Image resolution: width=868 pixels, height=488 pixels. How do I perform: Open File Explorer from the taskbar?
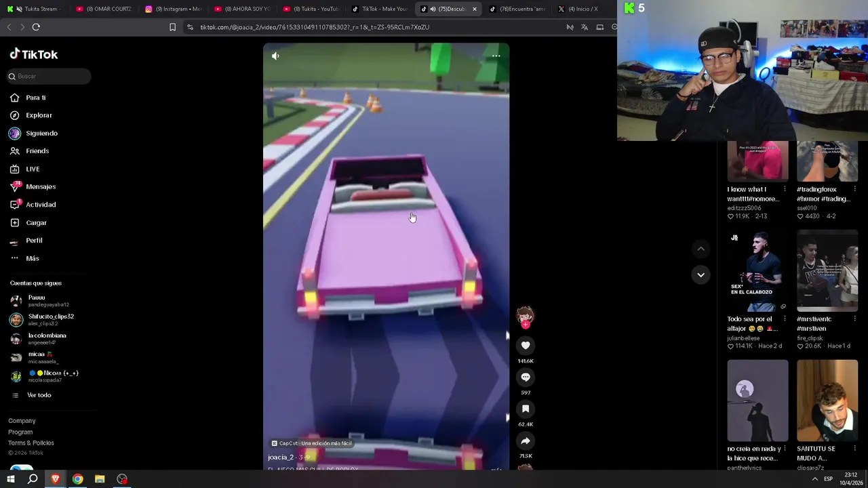point(100,479)
